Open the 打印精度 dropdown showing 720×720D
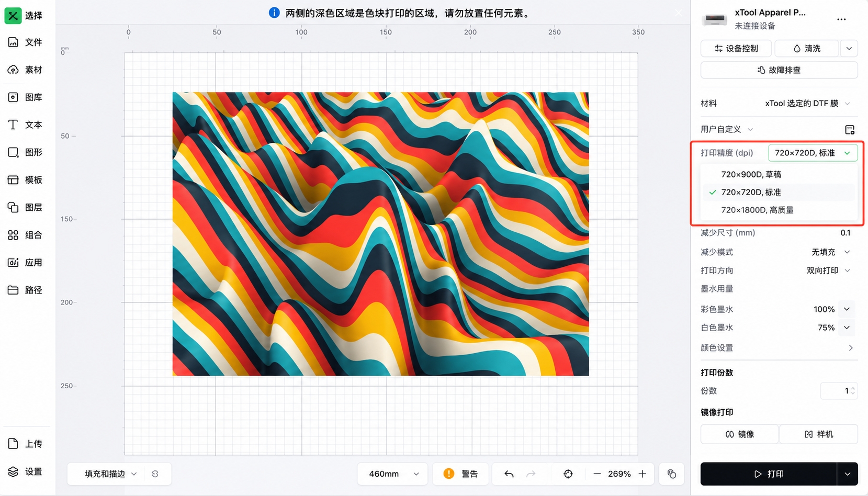 tap(813, 153)
